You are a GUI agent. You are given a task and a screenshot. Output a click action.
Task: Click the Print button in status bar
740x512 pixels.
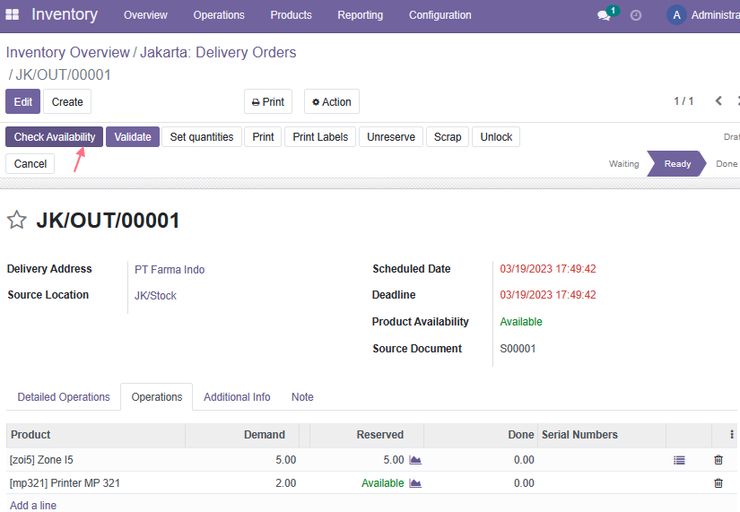point(263,137)
